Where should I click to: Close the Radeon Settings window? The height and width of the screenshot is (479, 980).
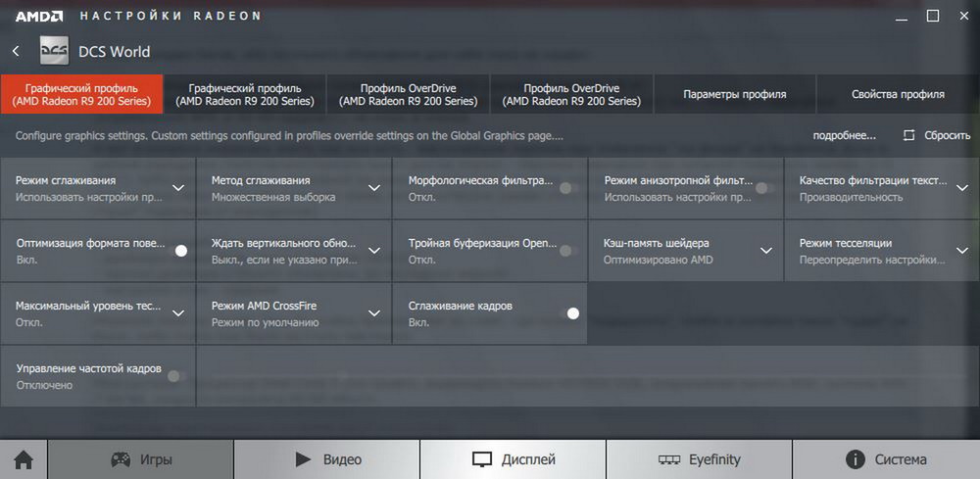[x=964, y=17]
